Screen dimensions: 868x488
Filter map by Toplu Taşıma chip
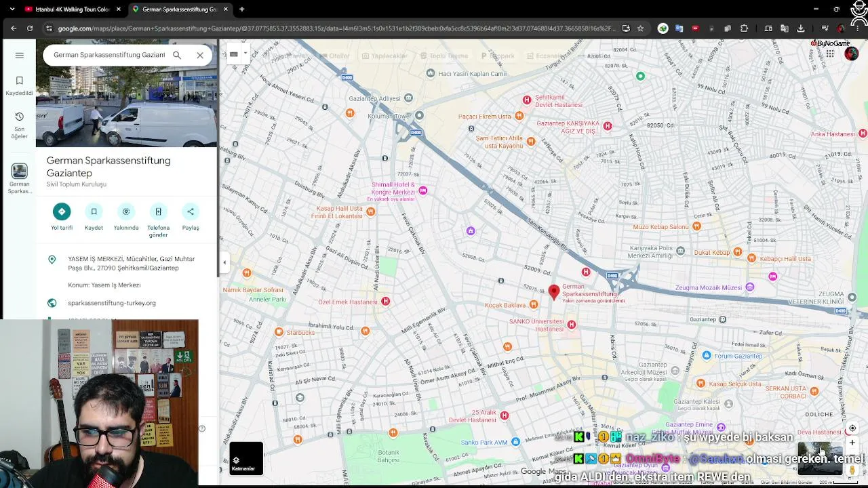443,56
